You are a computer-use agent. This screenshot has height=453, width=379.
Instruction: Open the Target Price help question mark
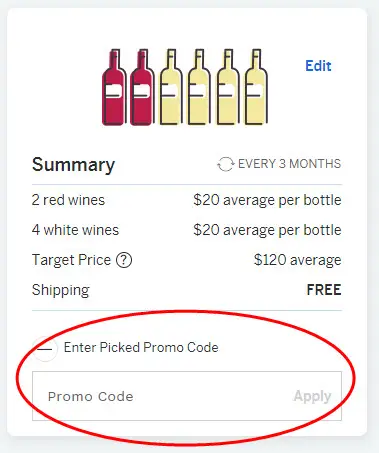coord(124,260)
